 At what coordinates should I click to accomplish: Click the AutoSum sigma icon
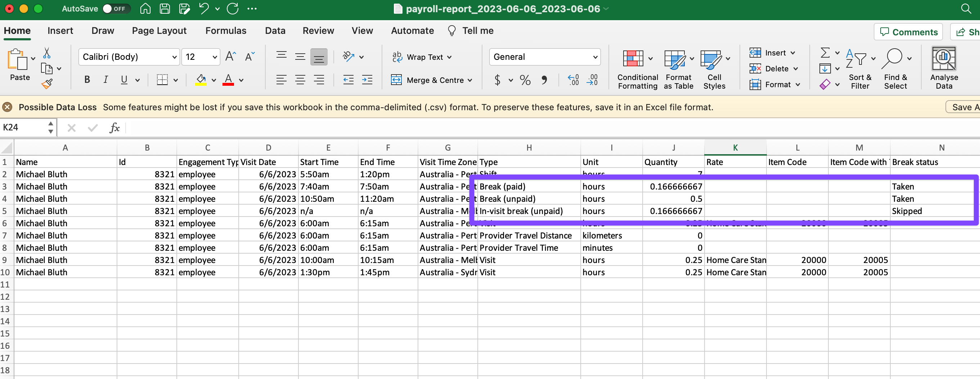tap(825, 53)
